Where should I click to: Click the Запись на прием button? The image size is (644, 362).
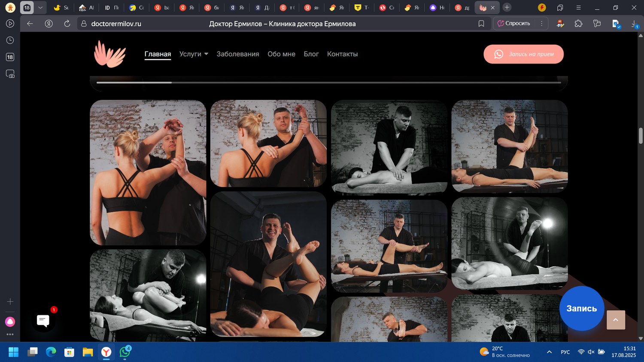(523, 54)
